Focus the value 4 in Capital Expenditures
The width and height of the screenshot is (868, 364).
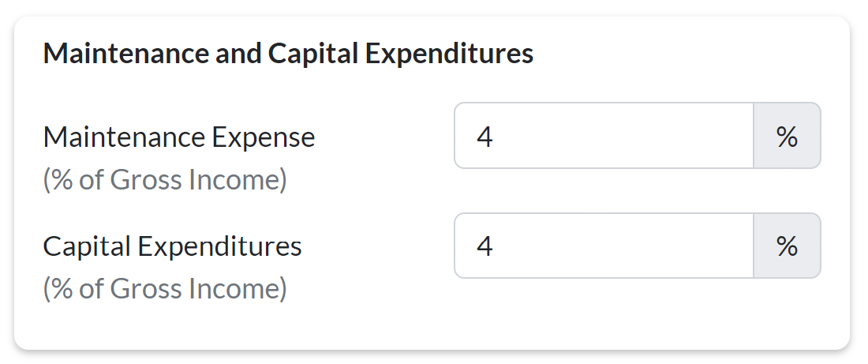[x=485, y=246]
